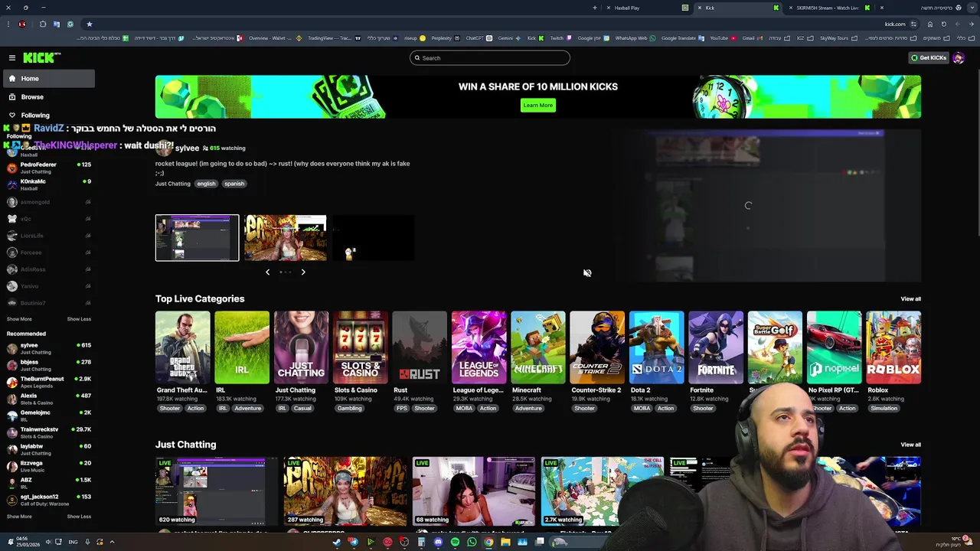Click the search input field
This screenshot has width=980, height=551.
click(490, 58)
